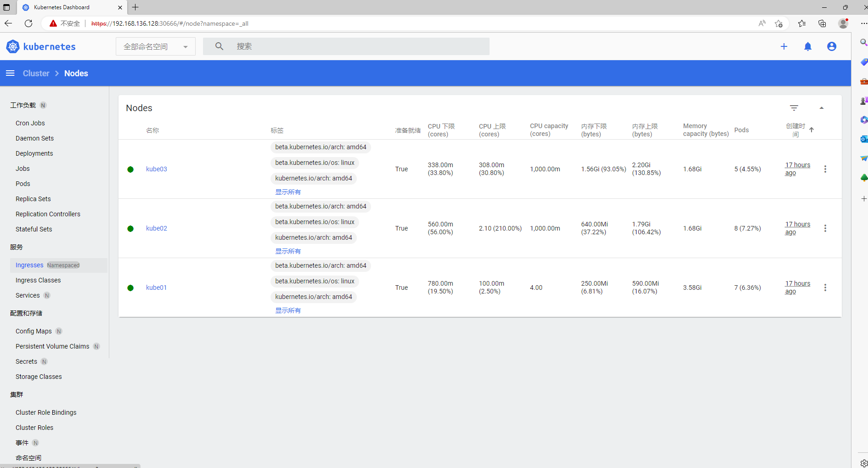
Task: Open Storage Classes
Action: click(39, 377)
